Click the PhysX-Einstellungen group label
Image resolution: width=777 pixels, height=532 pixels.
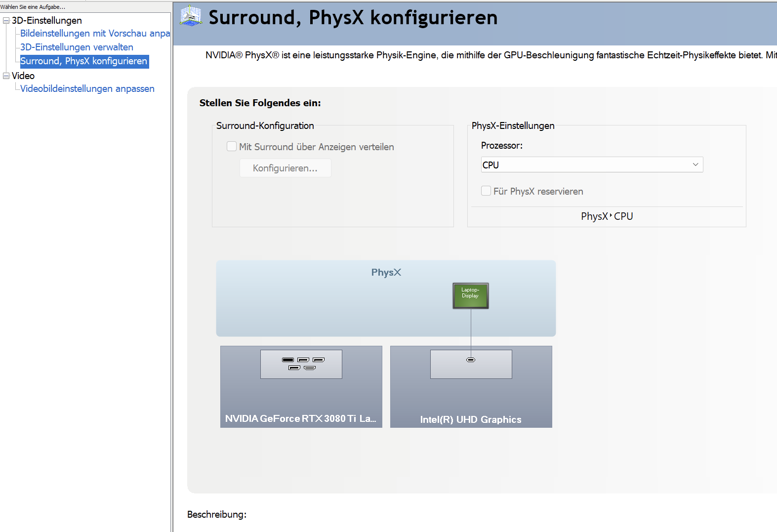(513, 125)
